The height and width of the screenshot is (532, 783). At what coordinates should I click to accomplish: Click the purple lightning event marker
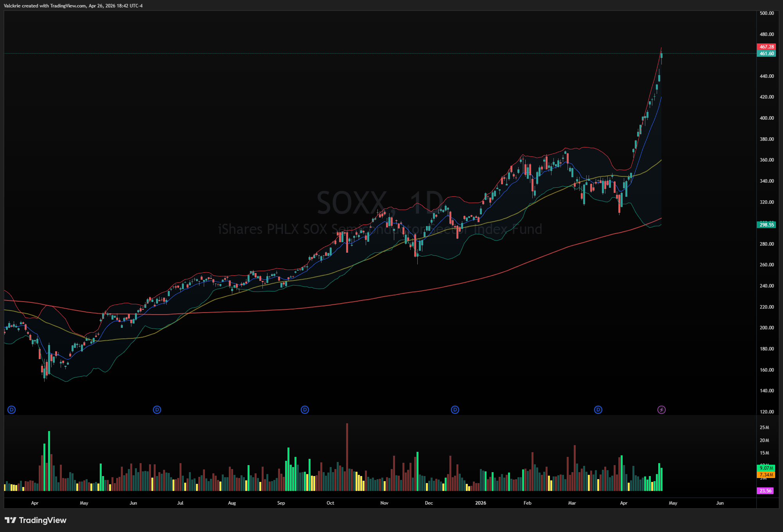(x=661, y=410)
